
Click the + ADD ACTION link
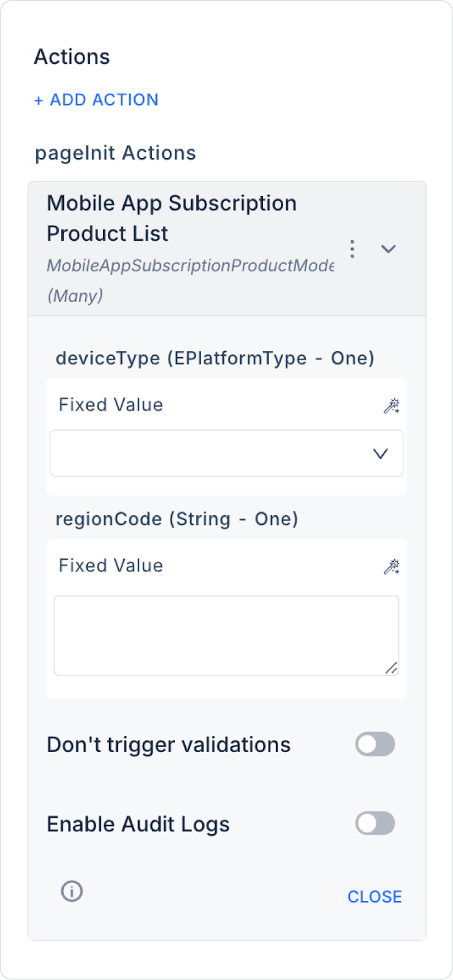tap(96, 100)
